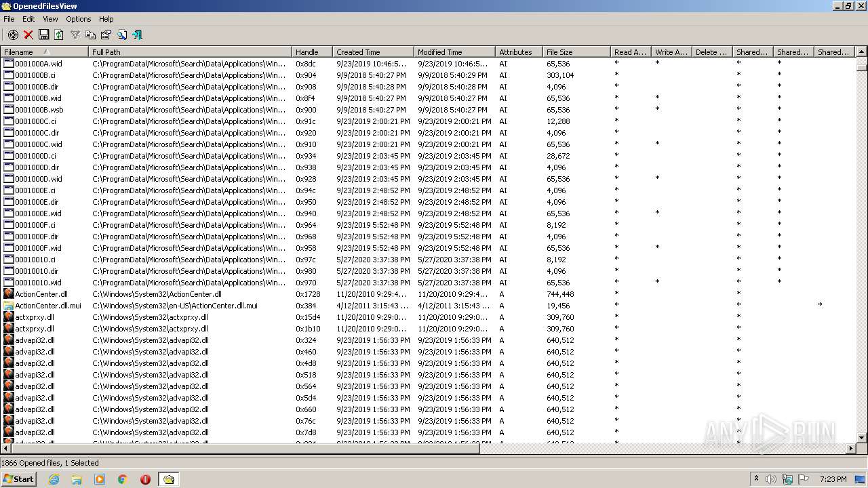The width and height of the screenshot is (868, 488).
Task: Sort by the File Size column header
Action: click(x=576, y=52)
